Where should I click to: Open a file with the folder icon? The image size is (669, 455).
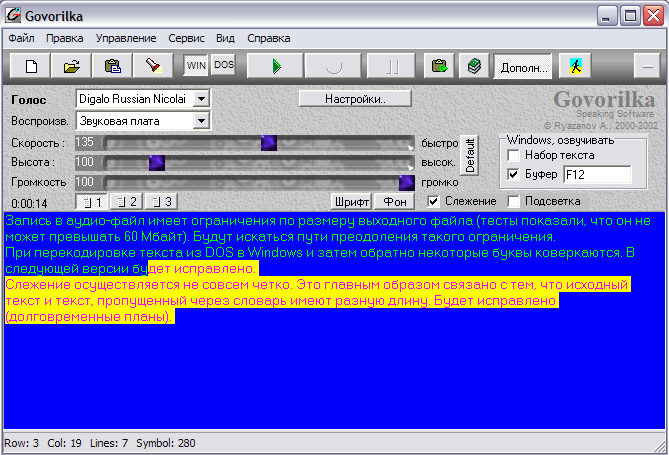71,66
